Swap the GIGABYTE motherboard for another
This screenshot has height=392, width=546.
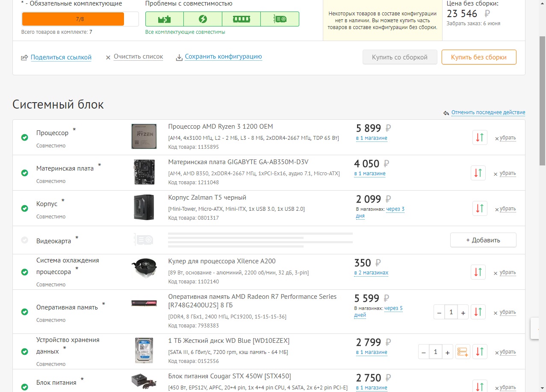478,173
